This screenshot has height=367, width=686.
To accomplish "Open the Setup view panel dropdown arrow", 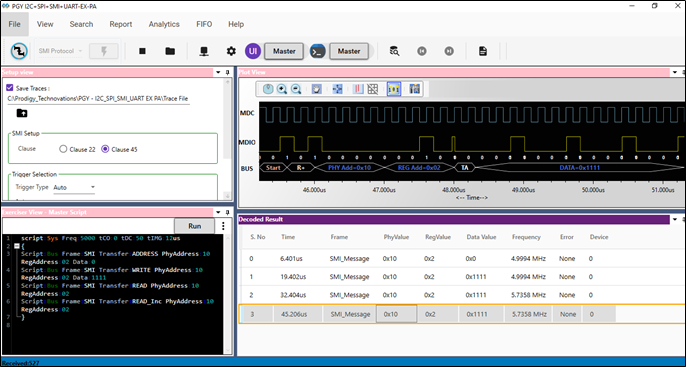I will pyautogui.click(x=218, y=72).
